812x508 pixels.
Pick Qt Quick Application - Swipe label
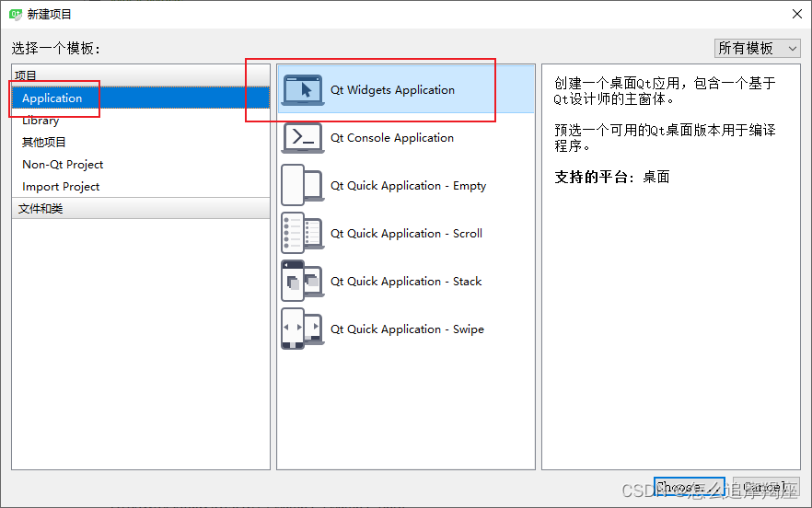(407, 329)
